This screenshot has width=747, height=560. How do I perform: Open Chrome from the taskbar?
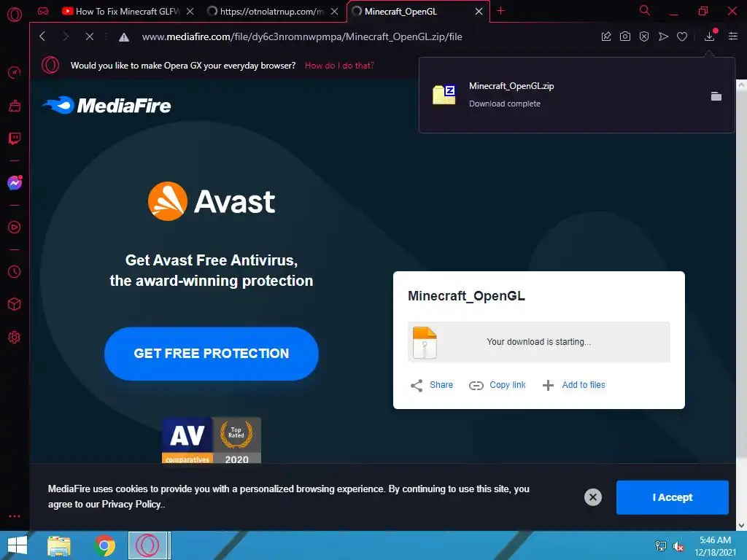[105, 545]
